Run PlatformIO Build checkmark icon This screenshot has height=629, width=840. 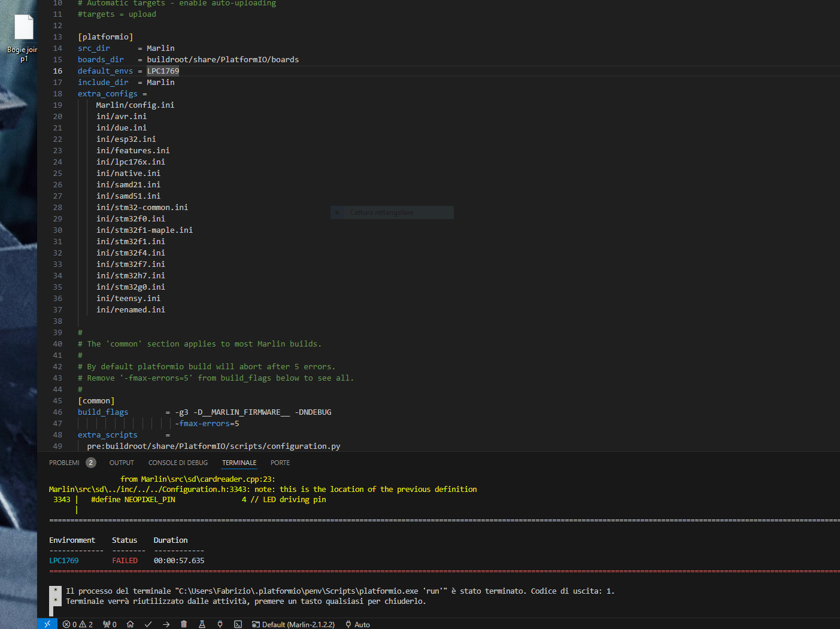148,624
